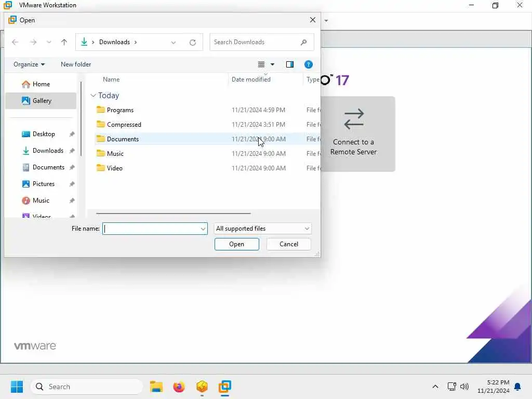Image resolution: width=532 pixels, height=399 pixels.
Task: Select the Programs folder
Action: (120, 110)
